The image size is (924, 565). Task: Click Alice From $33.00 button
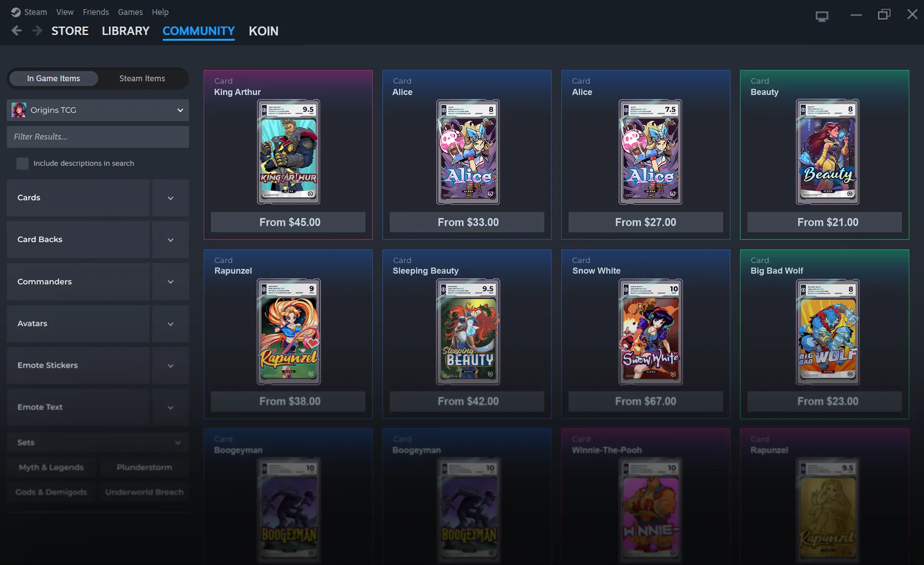pyautogui.click(x=467, y=222)
